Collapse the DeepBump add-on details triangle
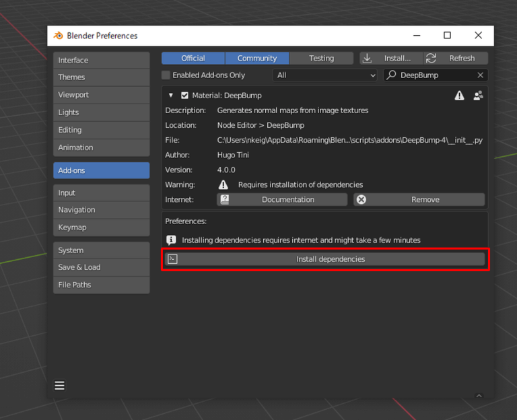This screenshot has height=420, width=517. pos(171,96)
